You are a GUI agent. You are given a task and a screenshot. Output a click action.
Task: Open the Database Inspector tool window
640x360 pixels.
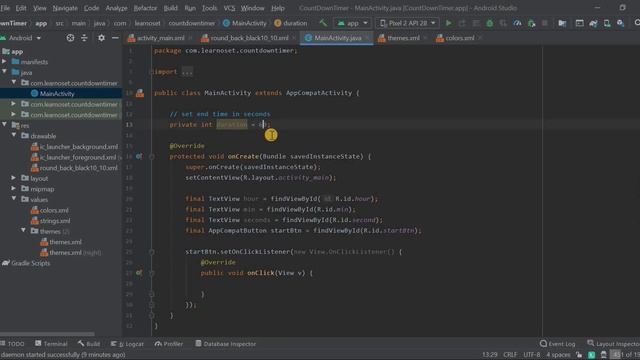pos(225,344)
